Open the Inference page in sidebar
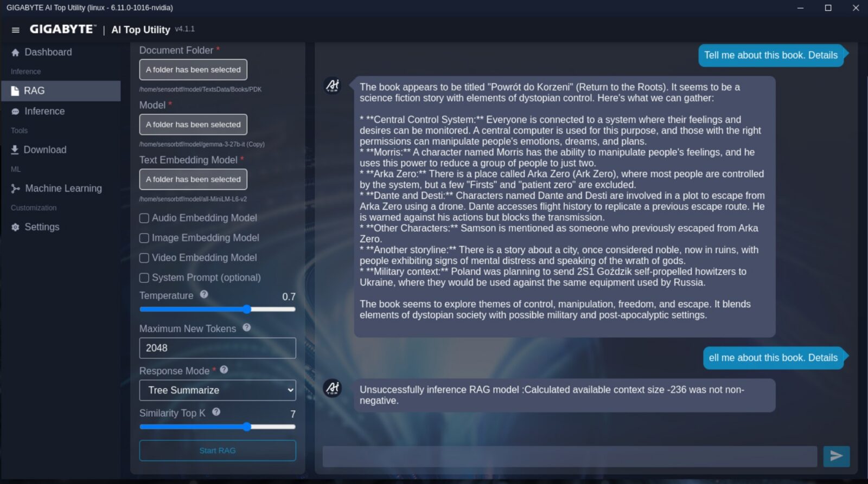 click(44, 111)
